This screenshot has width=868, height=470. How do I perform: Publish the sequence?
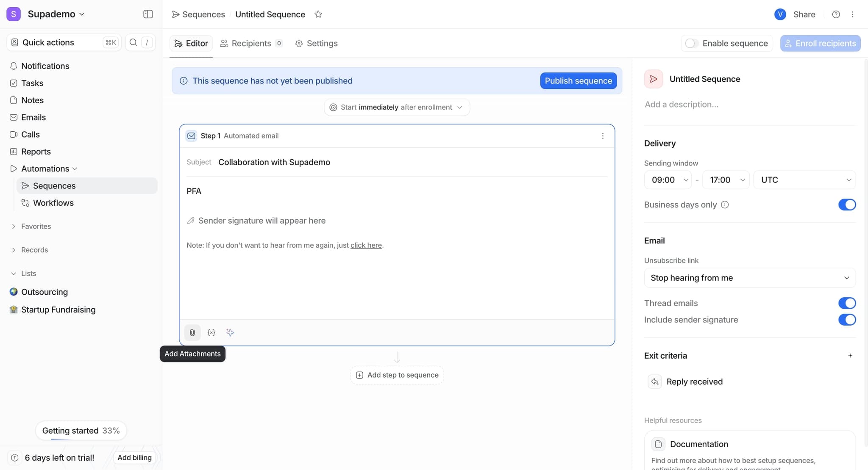point(579,80)
